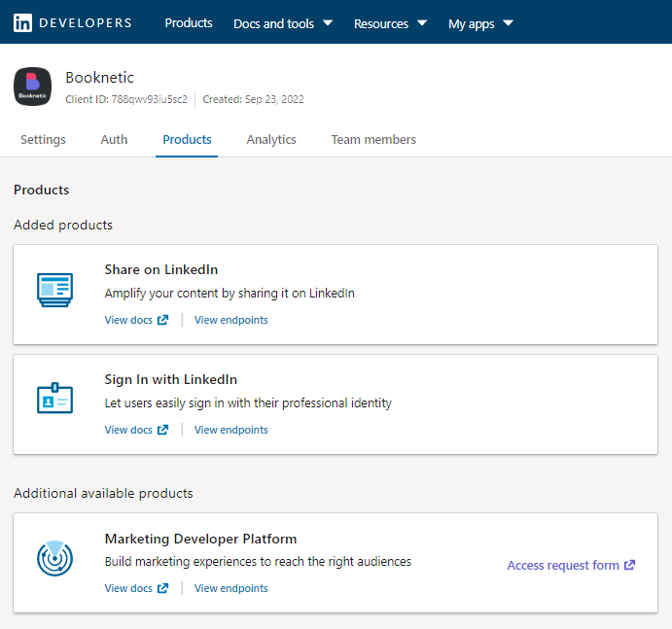Viewport: 672px width, 629px height.
Task: Click the Added products heading
Action: 63,225
